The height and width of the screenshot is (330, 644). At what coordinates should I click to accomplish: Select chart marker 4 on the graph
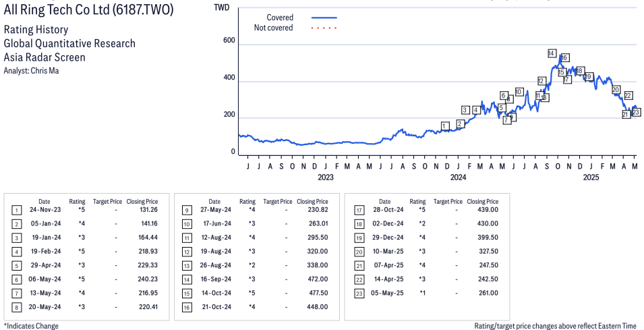(476, 110)
